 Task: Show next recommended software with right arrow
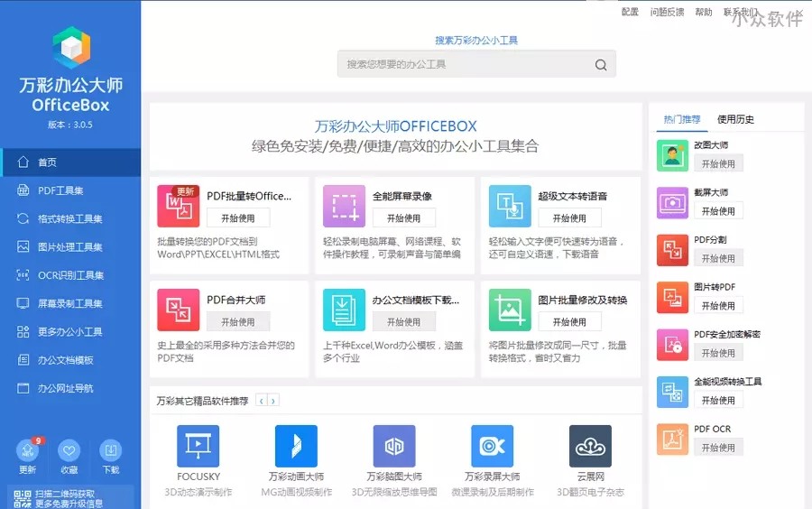(x=273, y=401)
